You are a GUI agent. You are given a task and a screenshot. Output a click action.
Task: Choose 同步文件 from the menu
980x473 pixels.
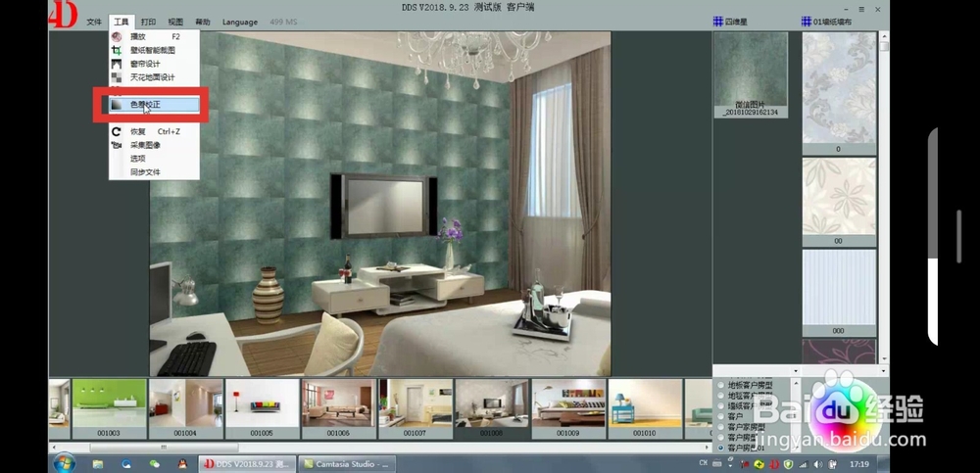[155, 172]
